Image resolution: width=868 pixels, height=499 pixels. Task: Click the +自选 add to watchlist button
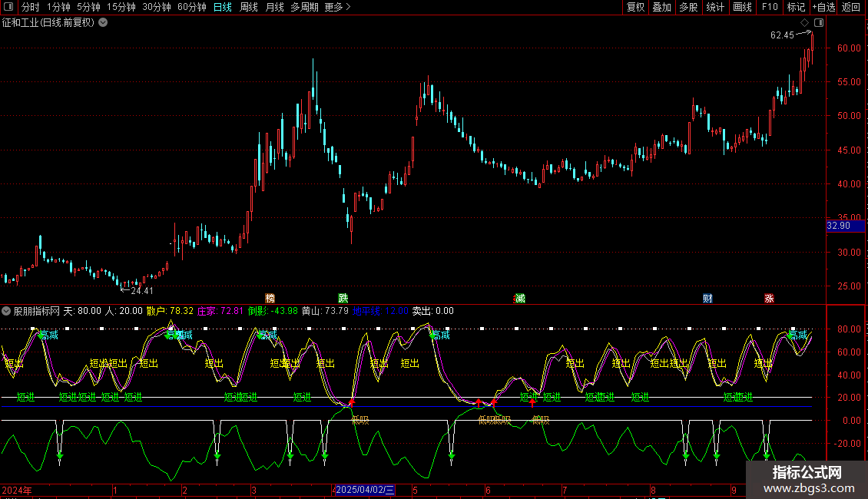click(x=822, y=7)
